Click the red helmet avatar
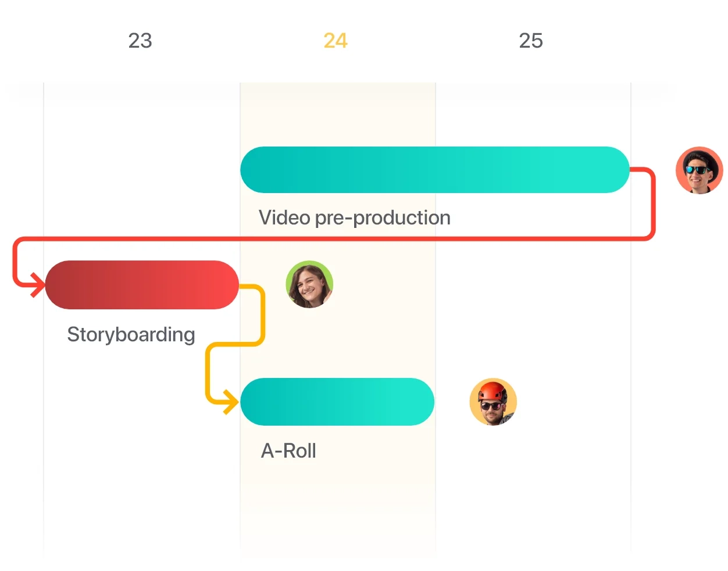This screenshot has width=728, height=571. 493,402
